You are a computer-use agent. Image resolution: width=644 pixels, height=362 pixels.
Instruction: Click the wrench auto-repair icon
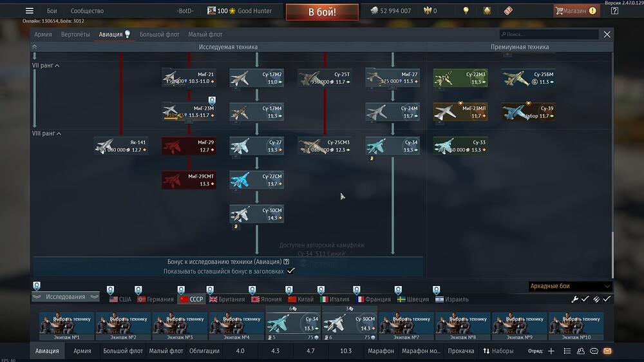pos(574,299)
